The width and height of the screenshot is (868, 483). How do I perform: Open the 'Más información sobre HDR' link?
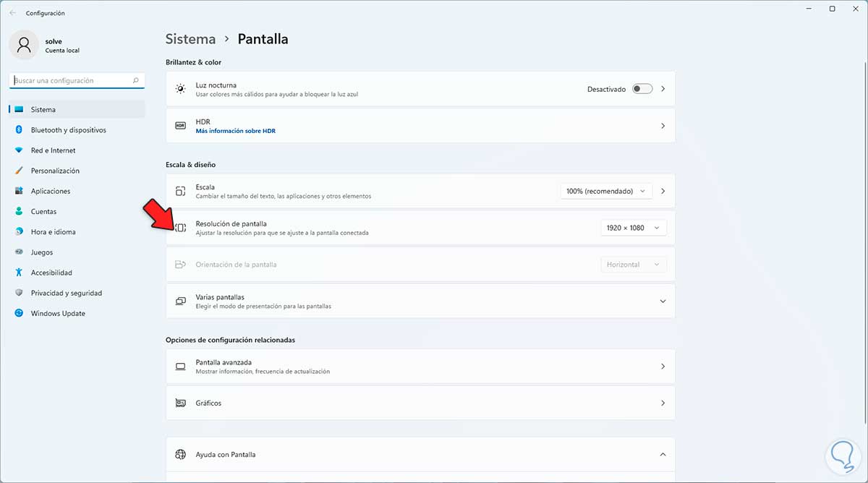click(x=236, y=131)
